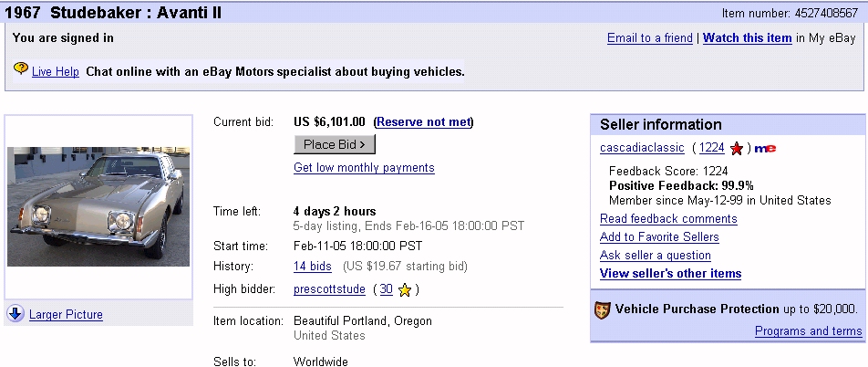The image size is (868, 367).
Task: Select Watch this item link
Action: coord(748,37)
